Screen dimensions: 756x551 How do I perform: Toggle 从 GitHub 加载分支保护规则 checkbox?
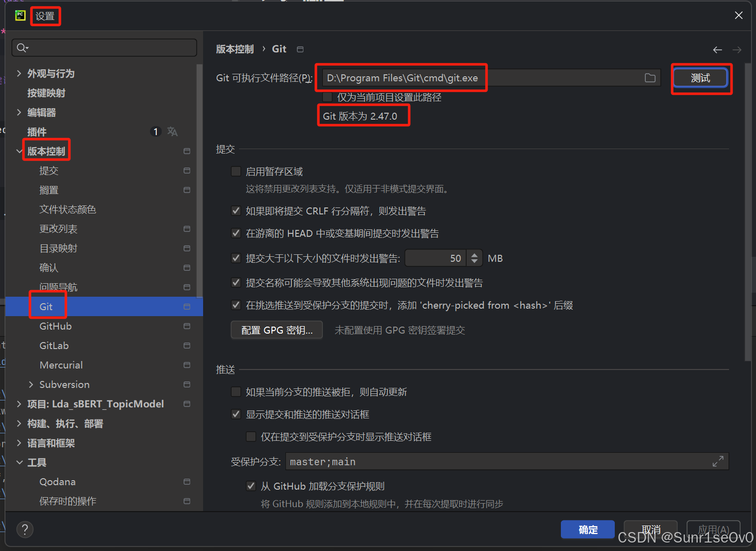251,486
